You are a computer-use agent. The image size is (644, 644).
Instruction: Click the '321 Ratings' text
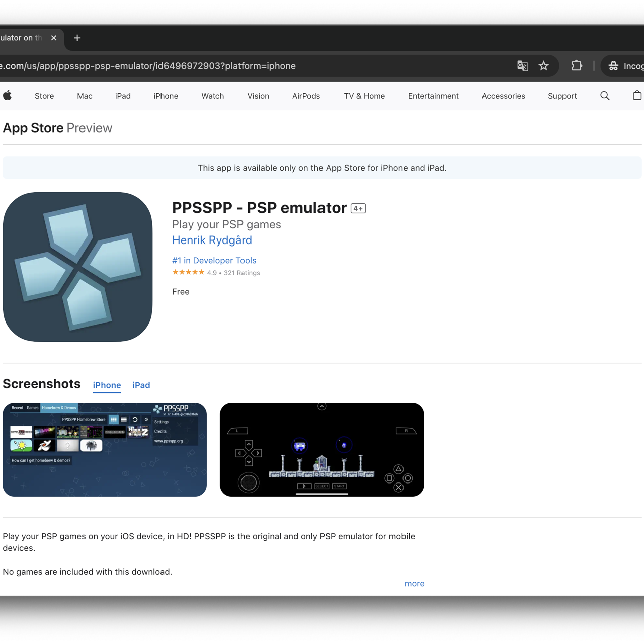(x=242, y=273)
